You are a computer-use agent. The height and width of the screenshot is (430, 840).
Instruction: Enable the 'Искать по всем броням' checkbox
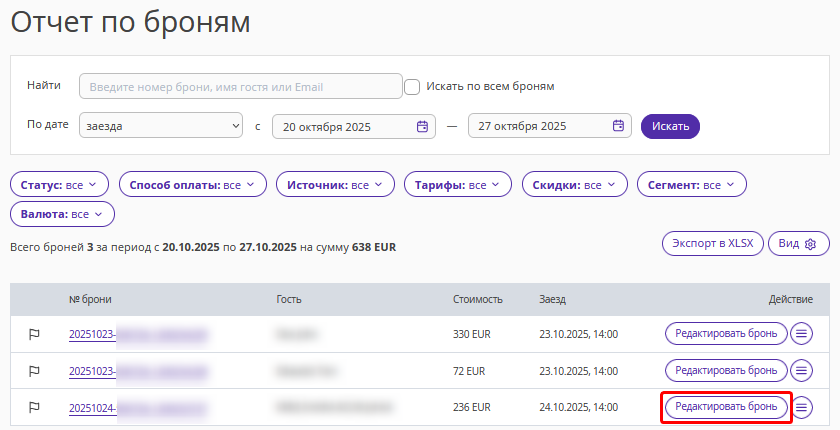412,87
